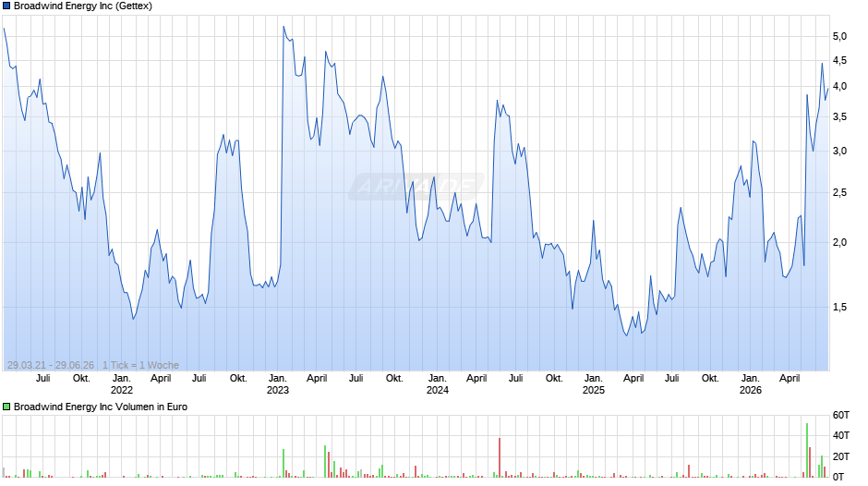Image resolution: width=868 pixels, height=486 pixels.
Task: Click the price peak at January 2023
Action: tap(283, 27)
